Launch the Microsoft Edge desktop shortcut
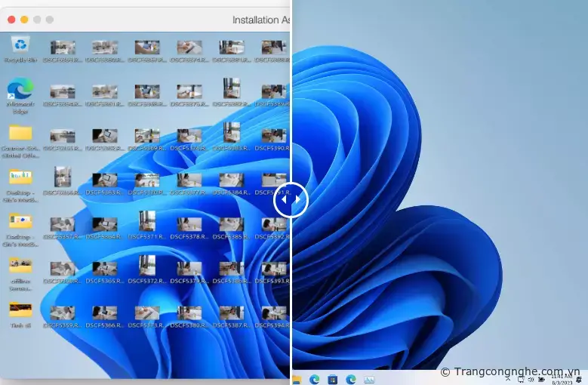This screenshot has width=588, height=385. (20, 91)
